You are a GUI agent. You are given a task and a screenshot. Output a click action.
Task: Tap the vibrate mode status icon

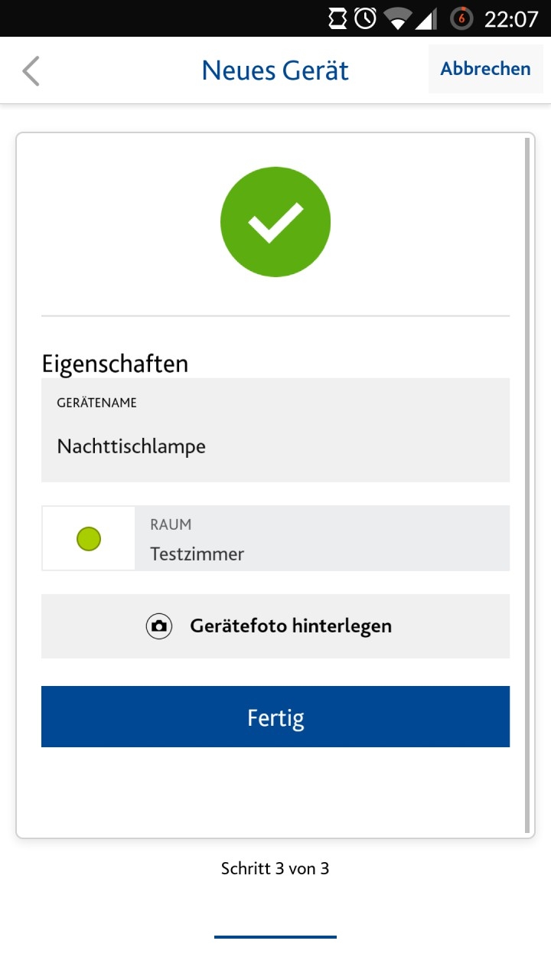pyautogui.click(x=338, y=18)
